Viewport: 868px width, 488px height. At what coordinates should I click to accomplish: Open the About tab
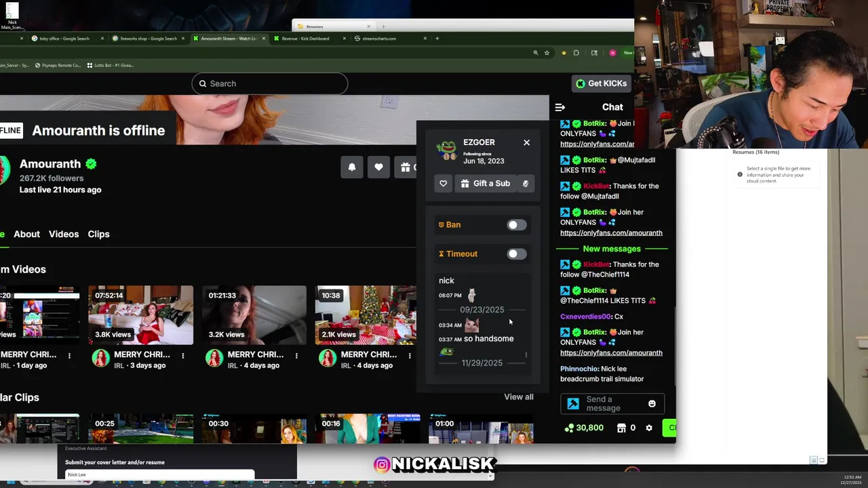coord(26,234)
